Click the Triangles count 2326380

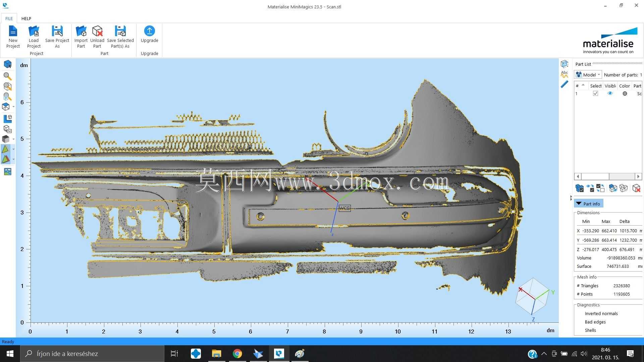coord(622,286)
